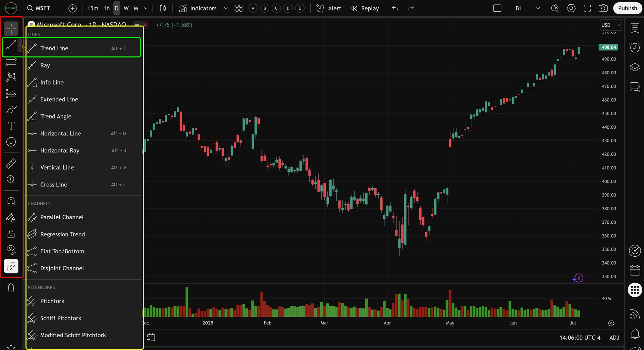
Task: Select layout button A
Action: [253, 8]
